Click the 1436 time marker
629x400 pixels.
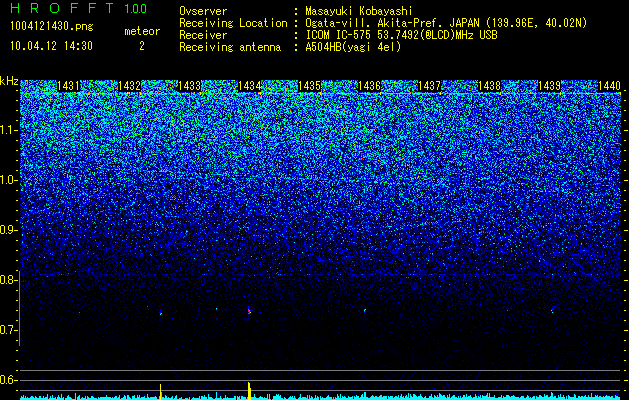coord(369,86)
